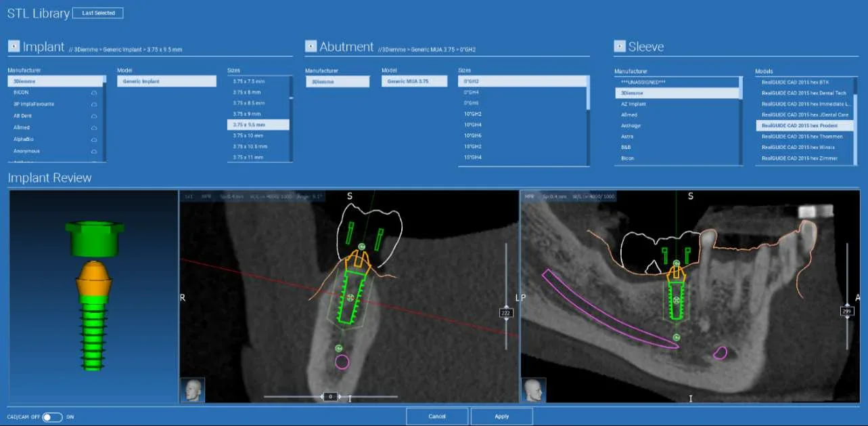Screen dimensions: 868x426
Task: Click the head orientation icon in panoramic view
Action: [534, 390]
